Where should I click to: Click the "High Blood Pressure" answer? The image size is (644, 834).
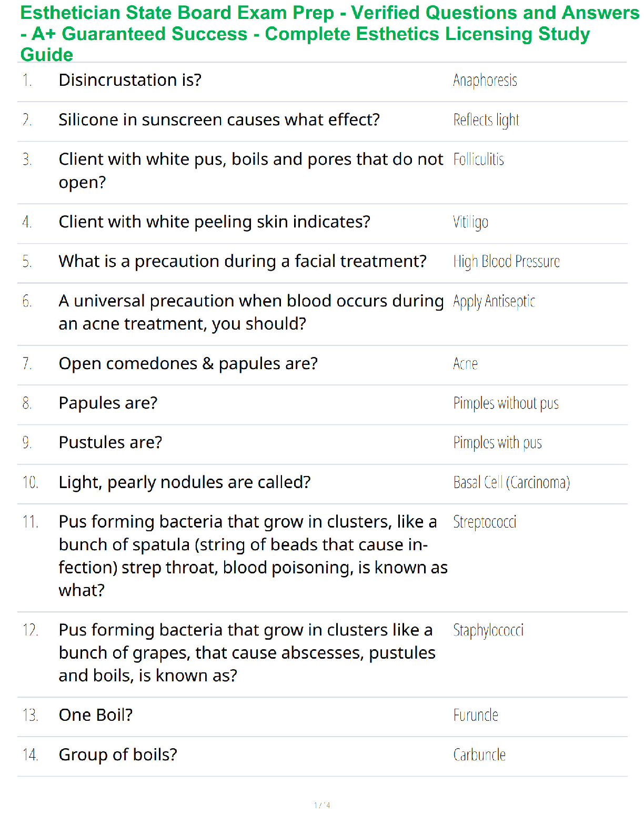coord(507,262)
